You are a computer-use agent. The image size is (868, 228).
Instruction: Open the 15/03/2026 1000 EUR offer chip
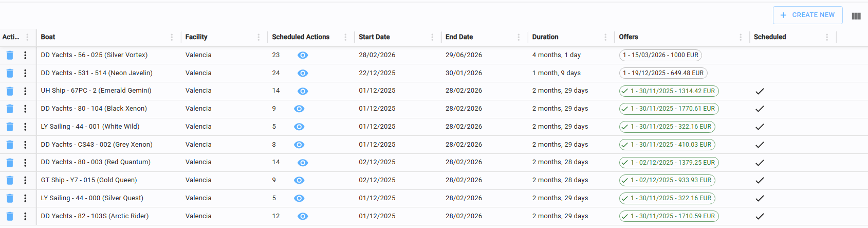click(660, 55)
